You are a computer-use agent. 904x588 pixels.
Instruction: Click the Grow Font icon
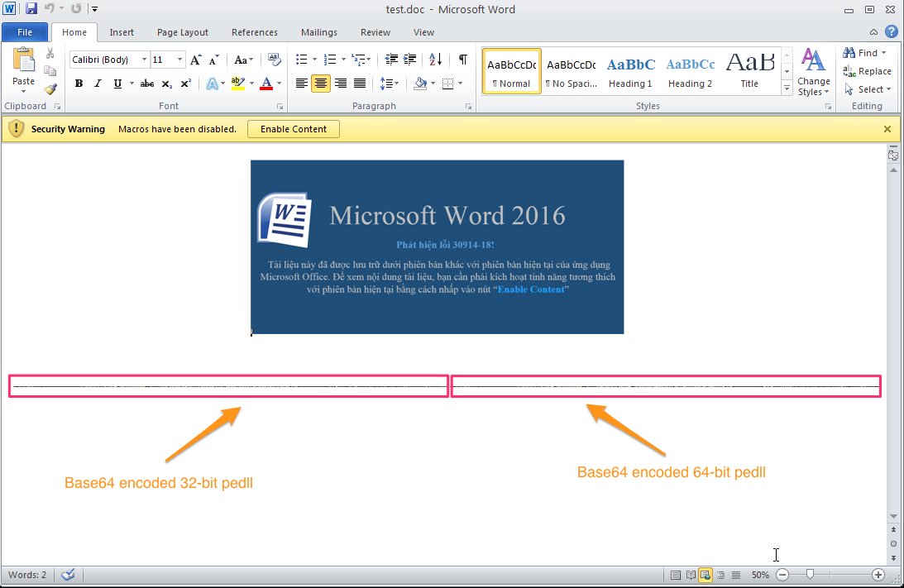[196, 60]
